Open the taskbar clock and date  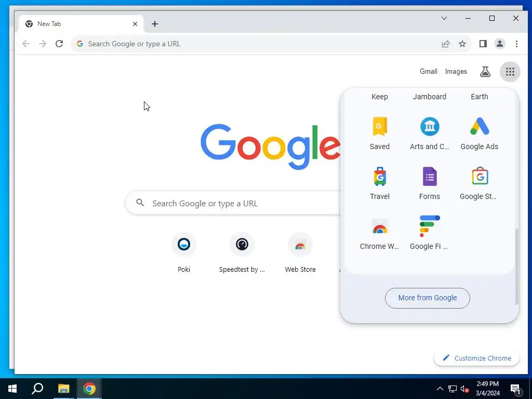(487, 389)
